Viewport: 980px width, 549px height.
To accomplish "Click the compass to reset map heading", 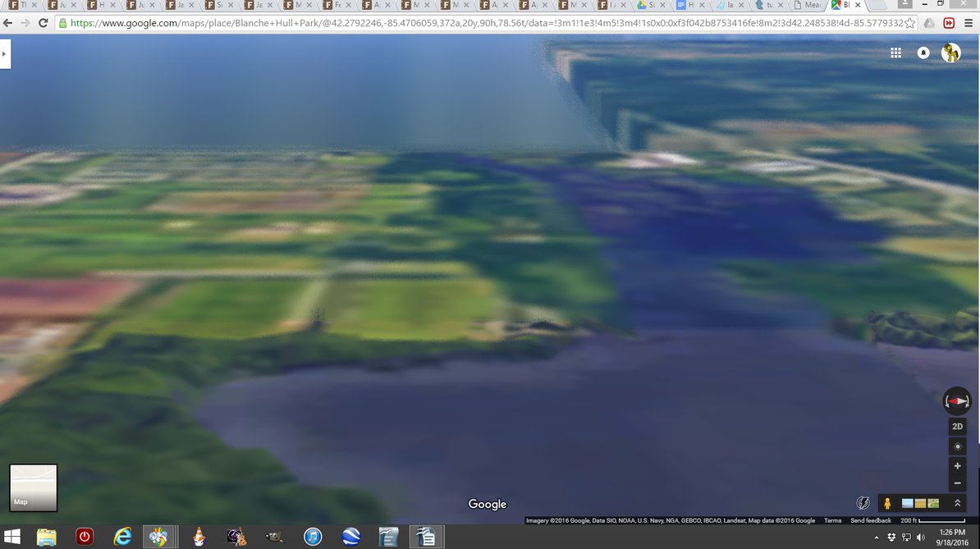I will click(957, 400).
